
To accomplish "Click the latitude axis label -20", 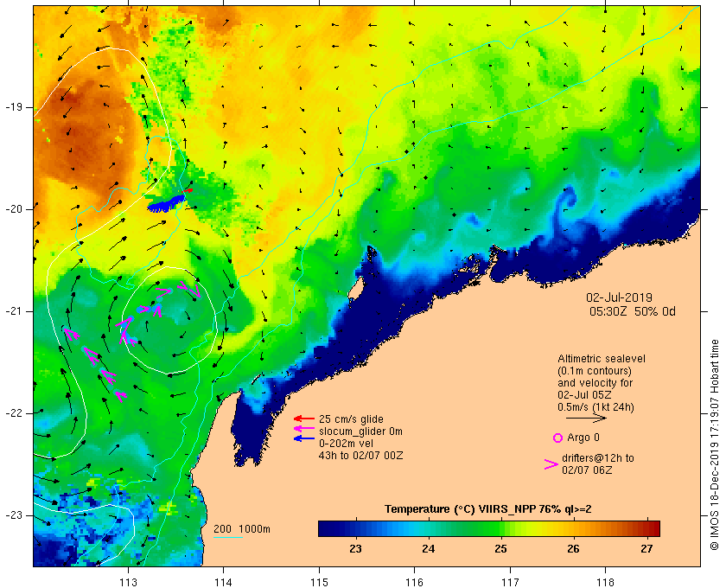I will [x=13, y=209].
